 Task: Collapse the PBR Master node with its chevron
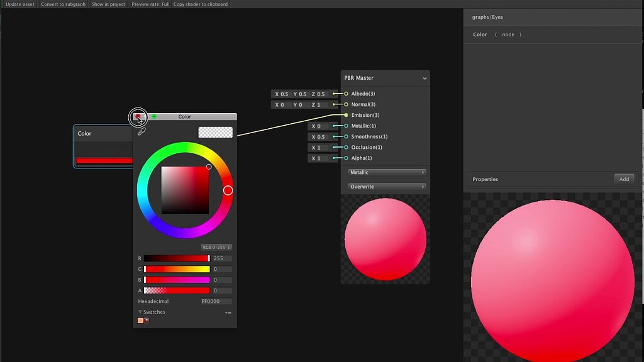[x=425, y=78]
